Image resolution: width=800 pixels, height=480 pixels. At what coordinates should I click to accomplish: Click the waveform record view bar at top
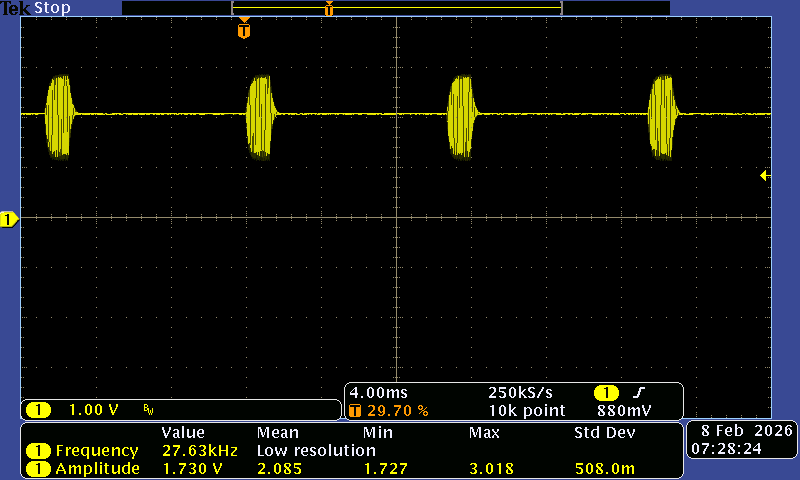396,8
